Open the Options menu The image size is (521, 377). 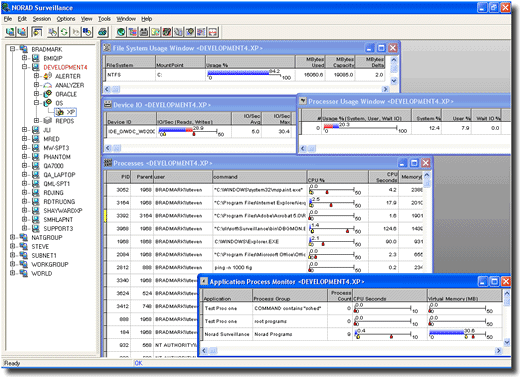click(66, 19)
